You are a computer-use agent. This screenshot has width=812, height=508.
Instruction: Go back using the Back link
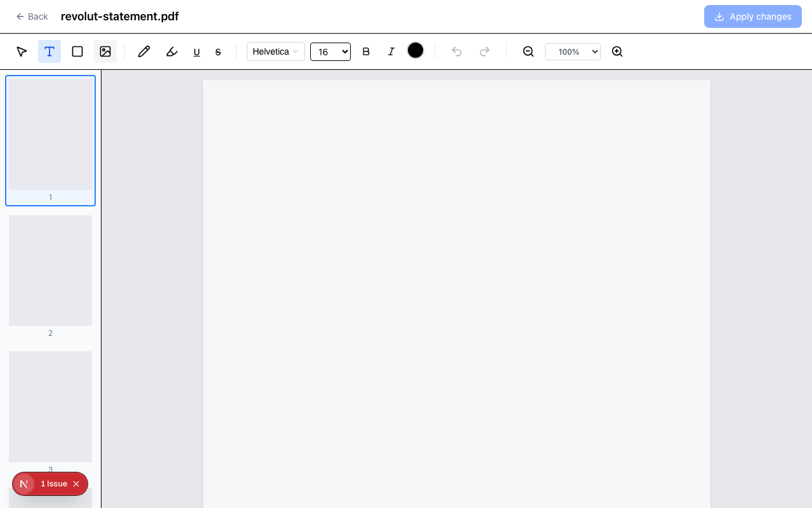[32, 17]
